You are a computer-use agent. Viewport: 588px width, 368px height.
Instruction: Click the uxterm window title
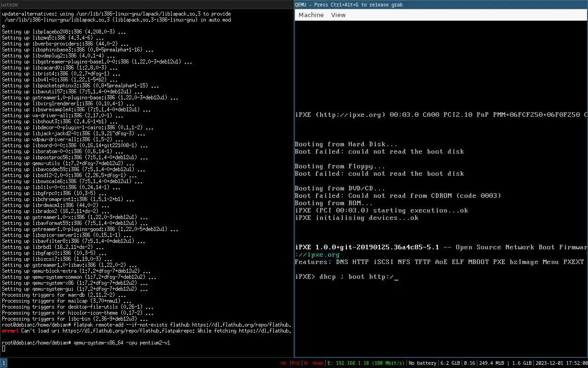10,5
